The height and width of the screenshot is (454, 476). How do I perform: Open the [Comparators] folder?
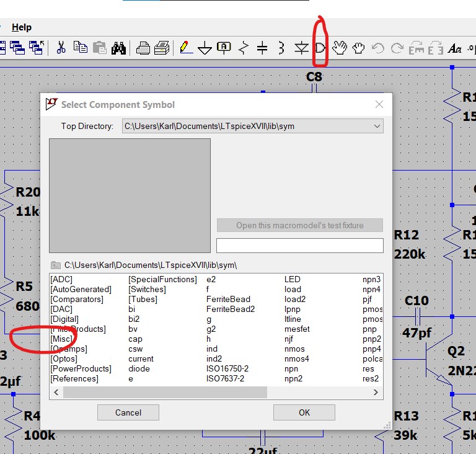click(77, 299)
